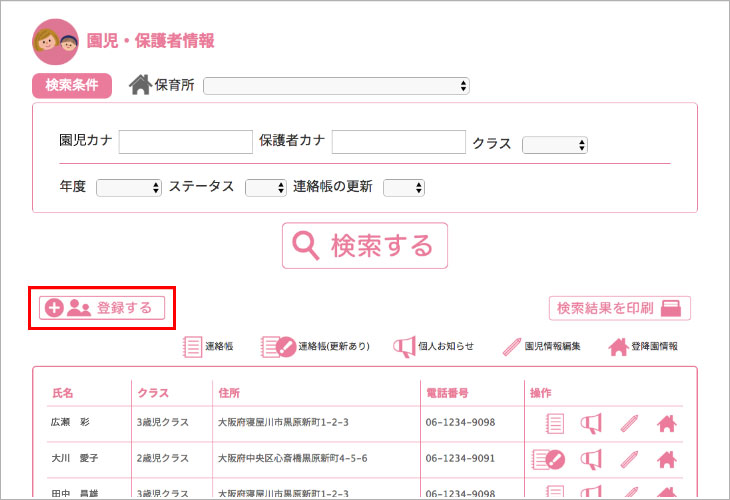Expand the ステータス dropdown
Viewport: 730px width, 500px height.
[x=265, y=188]
